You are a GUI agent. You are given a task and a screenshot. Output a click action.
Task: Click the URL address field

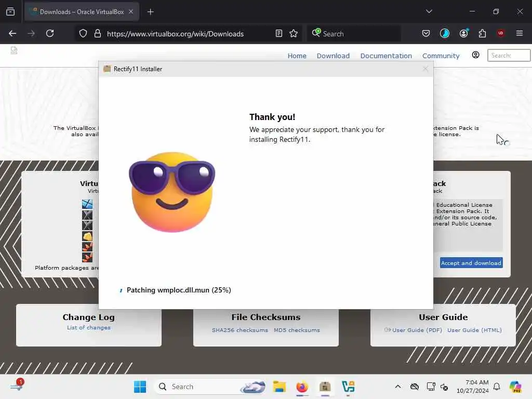(188, 34)
